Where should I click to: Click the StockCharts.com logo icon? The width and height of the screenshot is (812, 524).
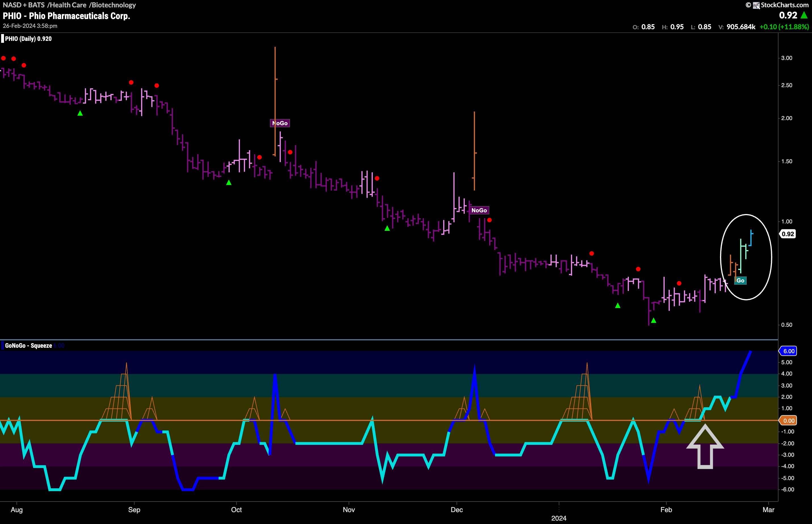[757, 5]
